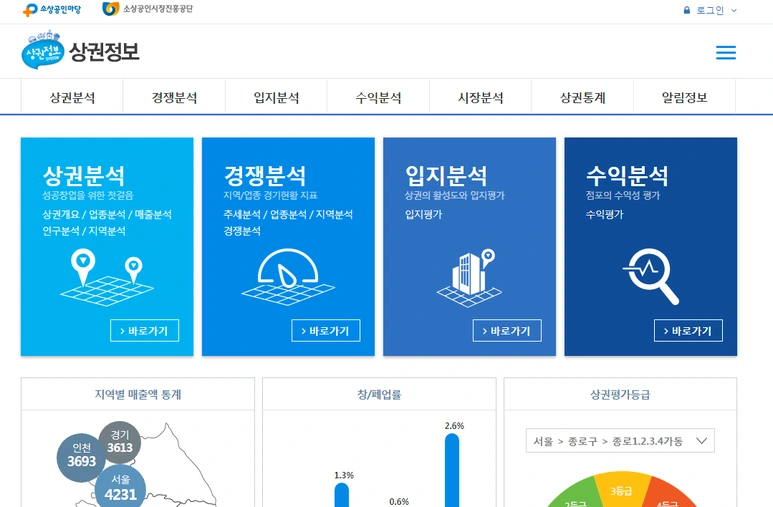
Task: Click the 로그인 link
Action: pos(710,10)
